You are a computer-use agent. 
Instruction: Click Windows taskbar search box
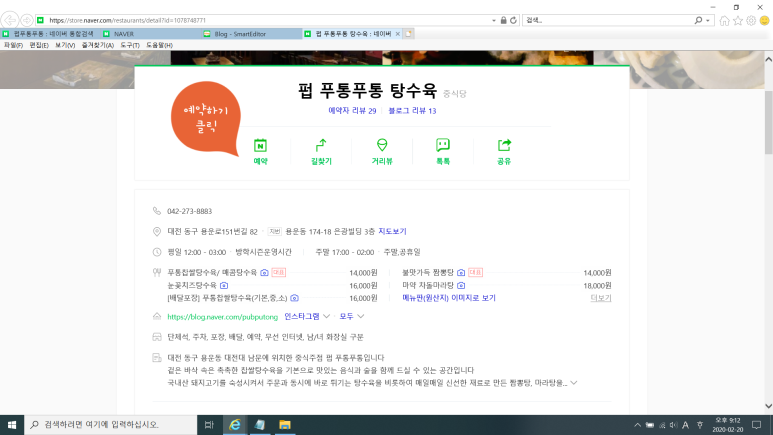(110, 425)
